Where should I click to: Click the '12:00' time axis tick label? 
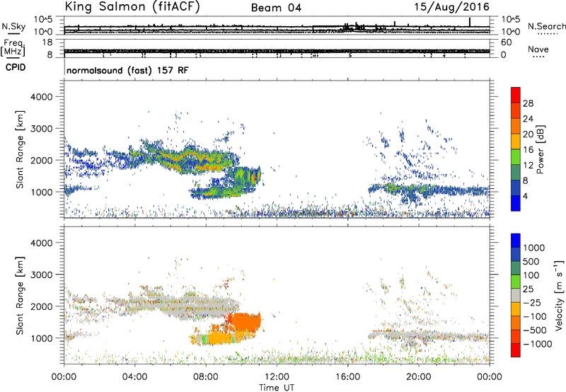[x=277, y=377]
